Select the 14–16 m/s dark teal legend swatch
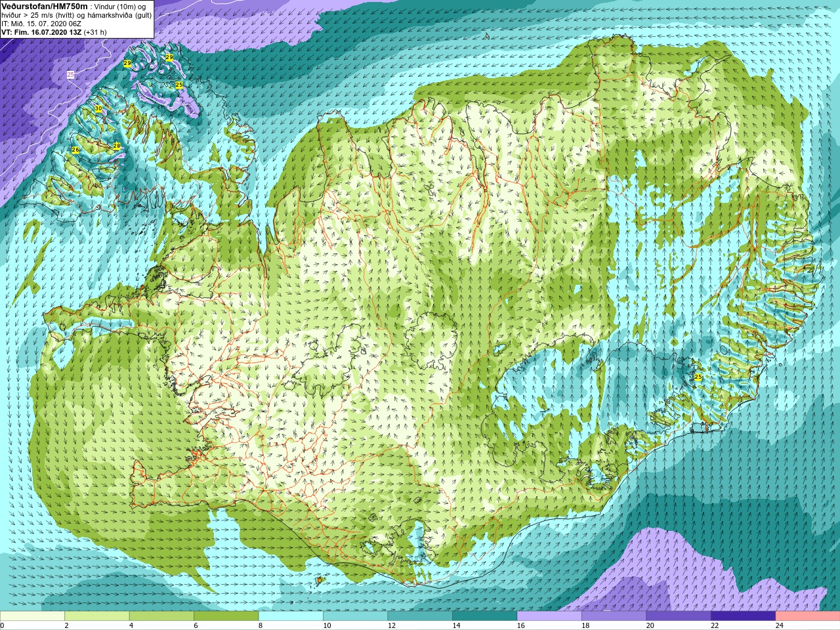The image size is (840, 630). coord(484,616)
